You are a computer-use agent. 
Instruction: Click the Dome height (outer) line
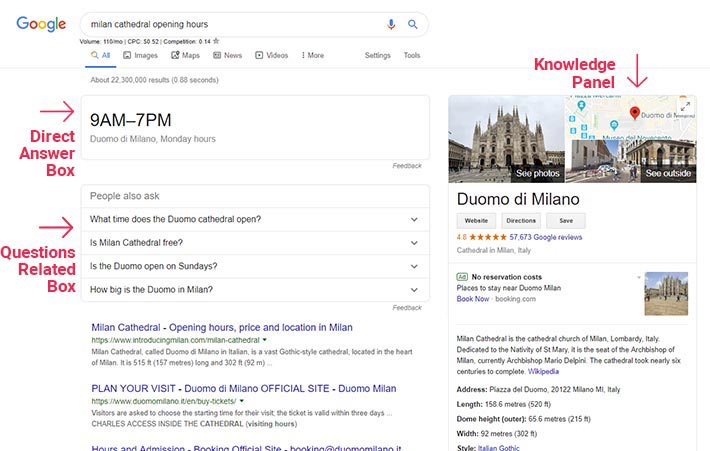tap(523, 419)
